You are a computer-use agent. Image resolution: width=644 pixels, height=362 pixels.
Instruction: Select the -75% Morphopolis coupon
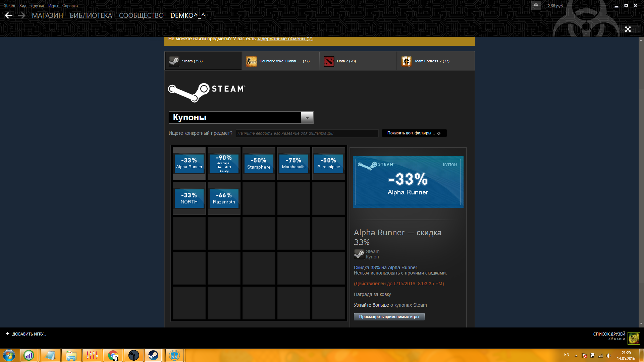294,164
